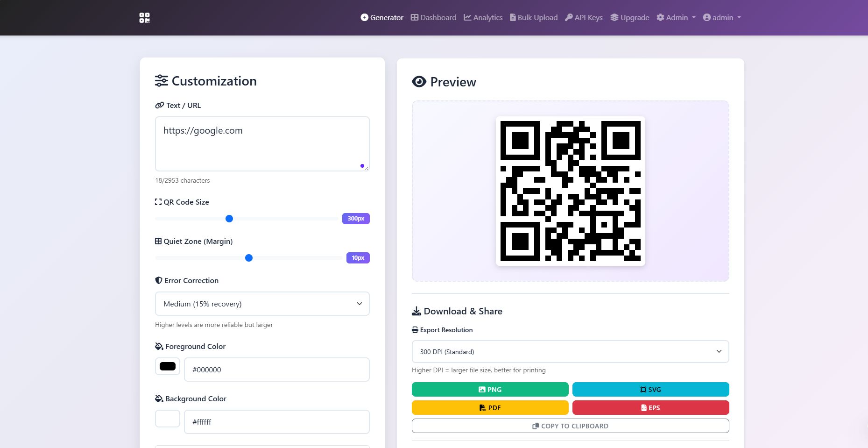The height and width of the screenshot is (448, 868).
Task: Adjust the QR Code Size slider
Action: [x=229, y=219]
